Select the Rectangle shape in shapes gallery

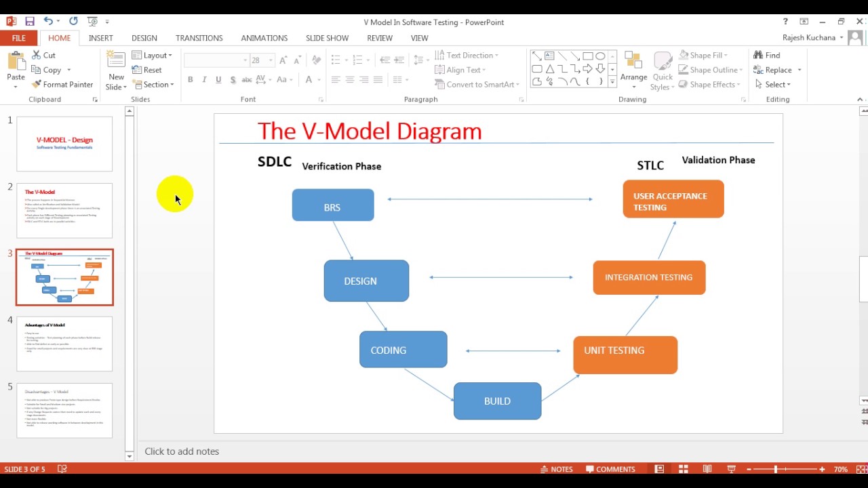point(588,56)
